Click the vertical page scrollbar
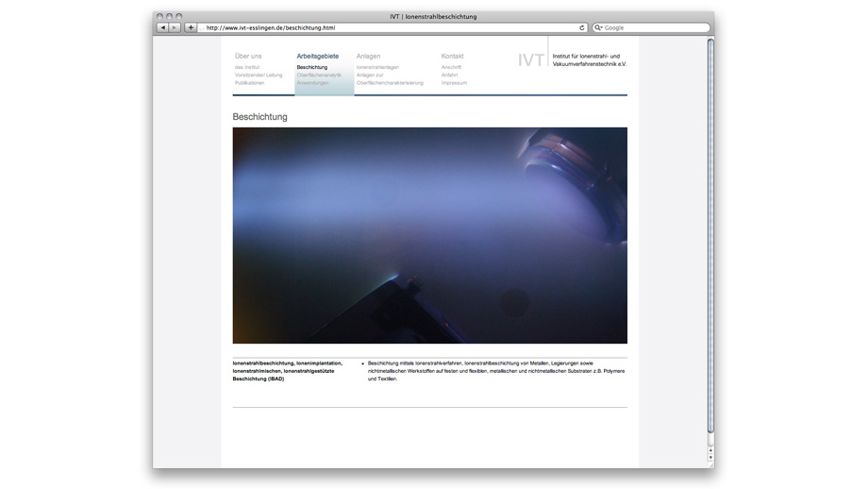The width and height of the screenshot is (868, 489). click(x=710, y=236)
